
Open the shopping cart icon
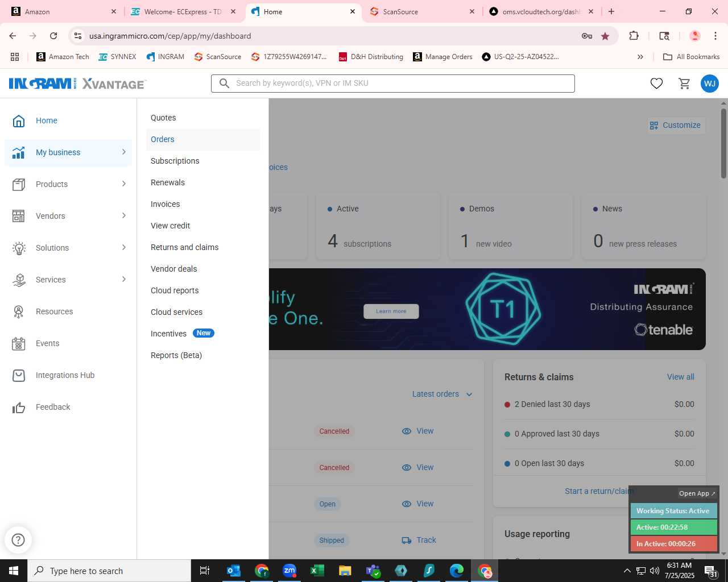(684, 84)
